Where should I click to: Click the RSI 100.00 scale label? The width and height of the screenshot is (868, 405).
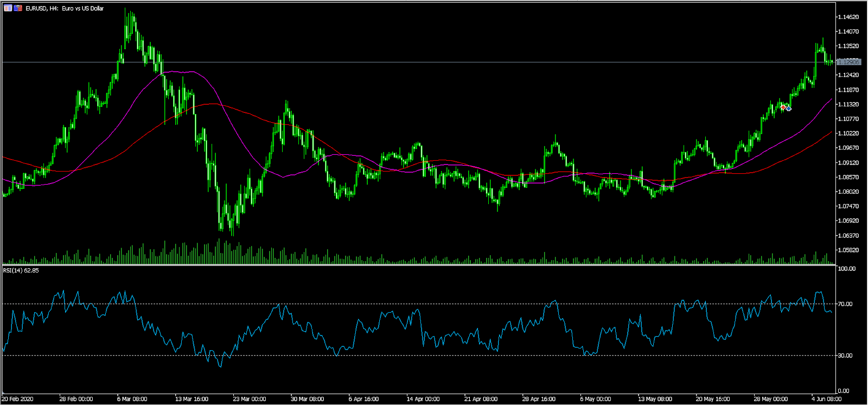[x=846, y=269]
